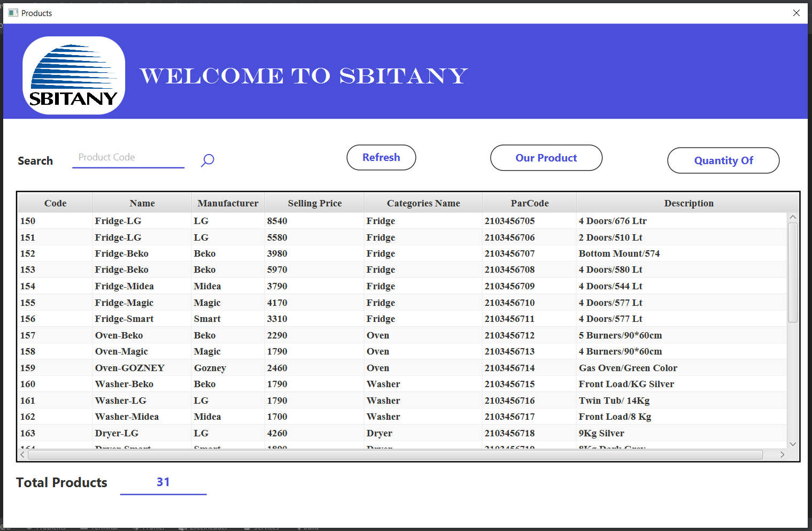Open the Our Product view

tap(546, 158)
